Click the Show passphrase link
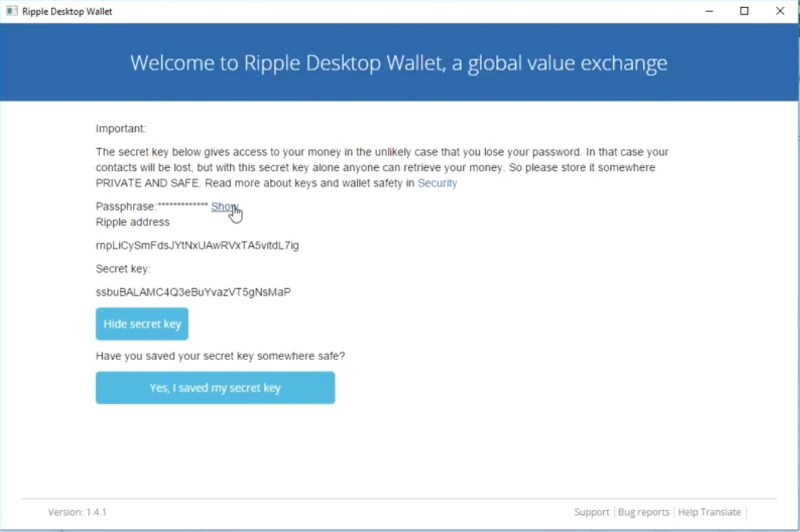800x532 pixels. click(225, 206)
